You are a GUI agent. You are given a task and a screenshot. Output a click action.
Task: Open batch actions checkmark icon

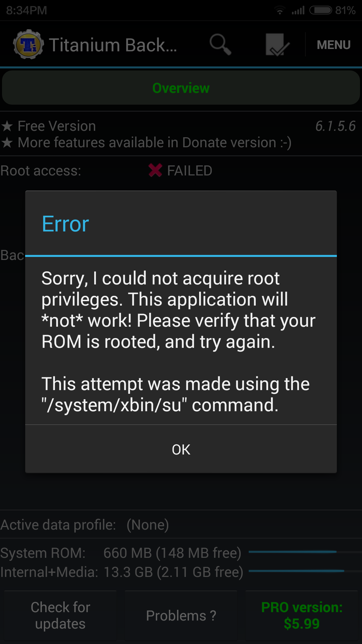[x=277, y=44]
